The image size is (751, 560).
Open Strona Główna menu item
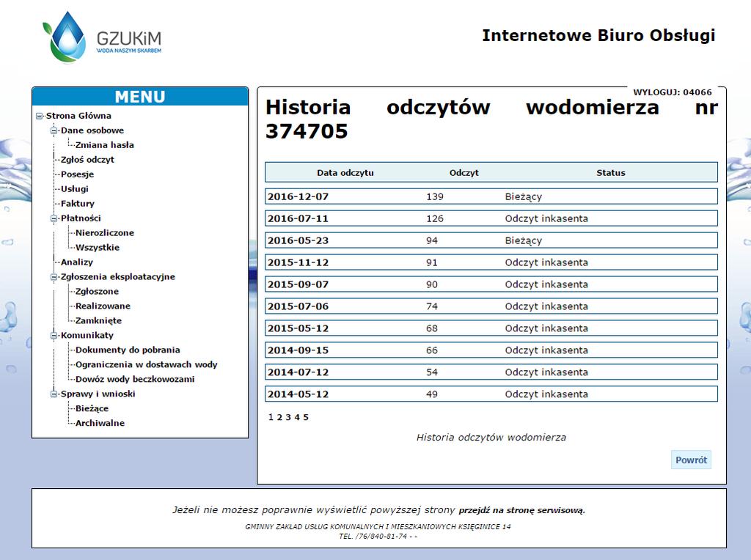tap(78, 116)
